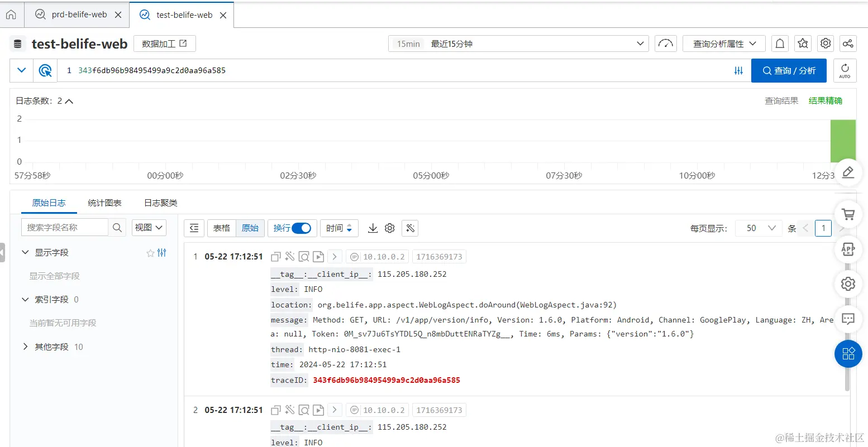This screenshot has height=447, width=868.
Task: Collapse the 显示字段 section
Action: [25, 252]
